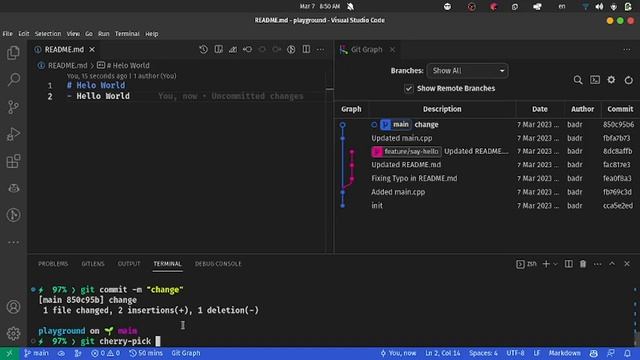Open the Extensions view
This screenshot has height=360, width=640.
click(x=13, y=161)
